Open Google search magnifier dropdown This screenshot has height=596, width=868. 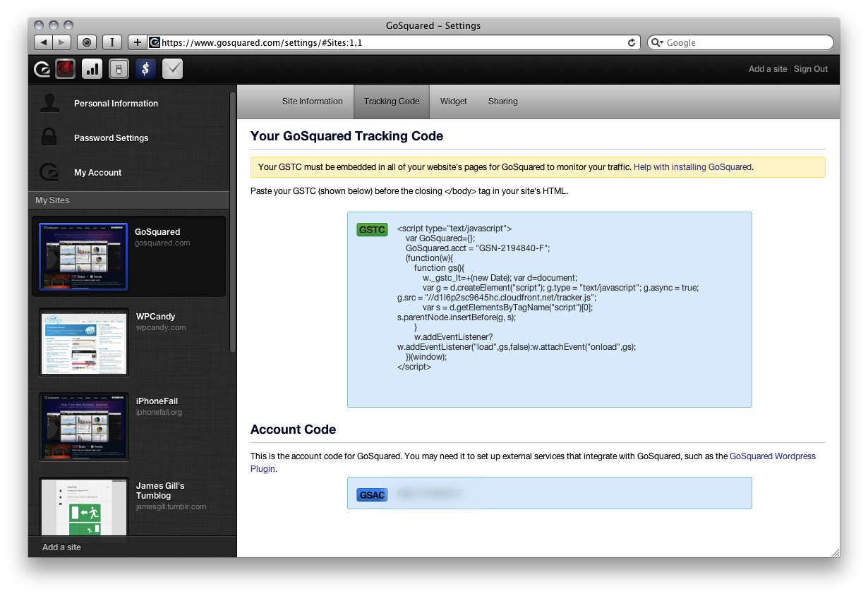pyautogui.click(x=657, y=42)
